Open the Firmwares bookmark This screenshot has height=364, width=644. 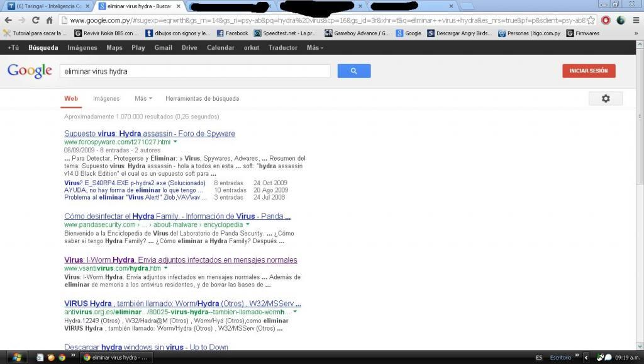pos(583,33)
